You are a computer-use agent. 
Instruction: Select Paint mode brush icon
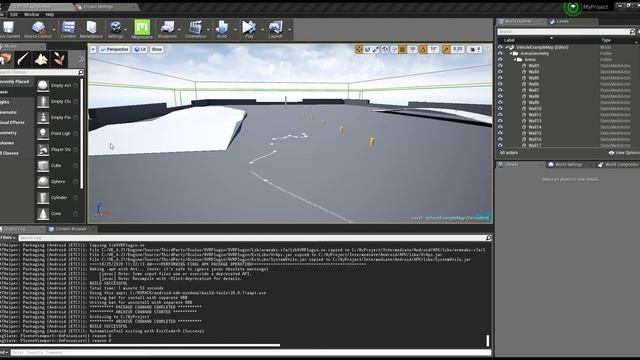click(23, 59)
